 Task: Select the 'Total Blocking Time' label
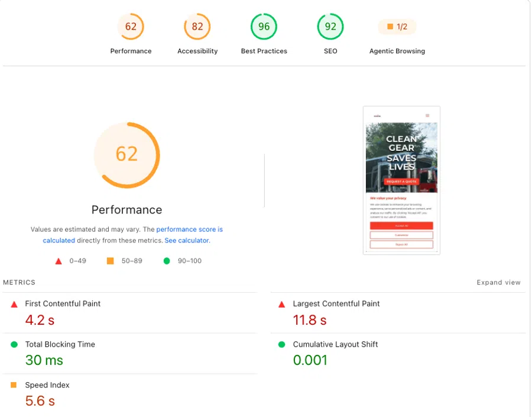point(60,344)
